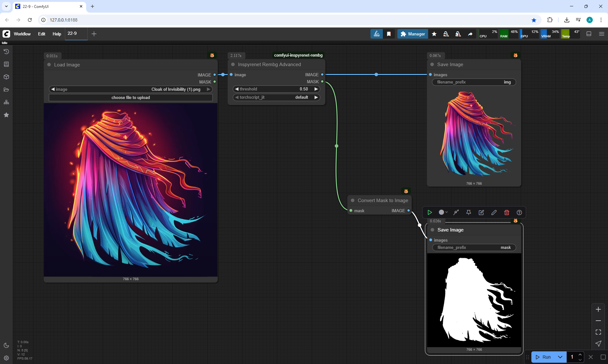
Task: Toggle the bottom panel icon
Action: point(589,34)
